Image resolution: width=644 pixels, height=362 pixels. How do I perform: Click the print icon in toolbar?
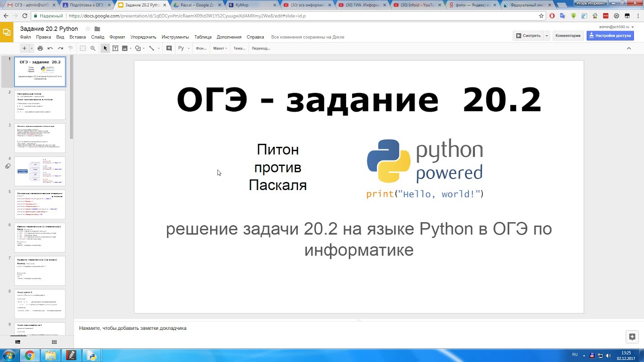pos(40,48)
